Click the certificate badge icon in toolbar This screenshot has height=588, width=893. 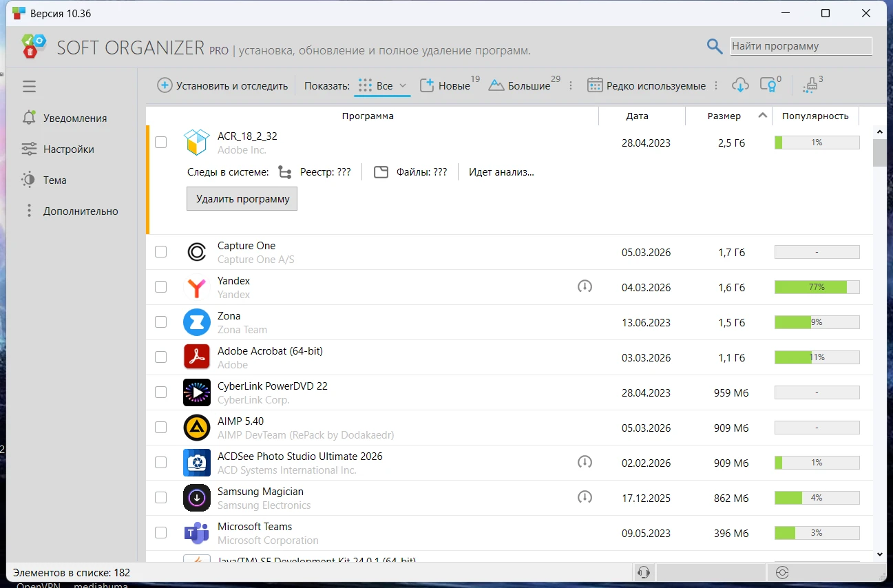768,85
